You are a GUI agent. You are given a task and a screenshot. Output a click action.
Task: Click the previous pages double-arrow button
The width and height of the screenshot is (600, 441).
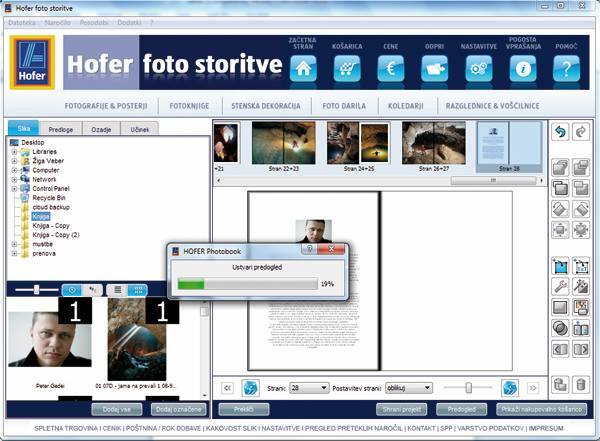[x=227, y=388]
